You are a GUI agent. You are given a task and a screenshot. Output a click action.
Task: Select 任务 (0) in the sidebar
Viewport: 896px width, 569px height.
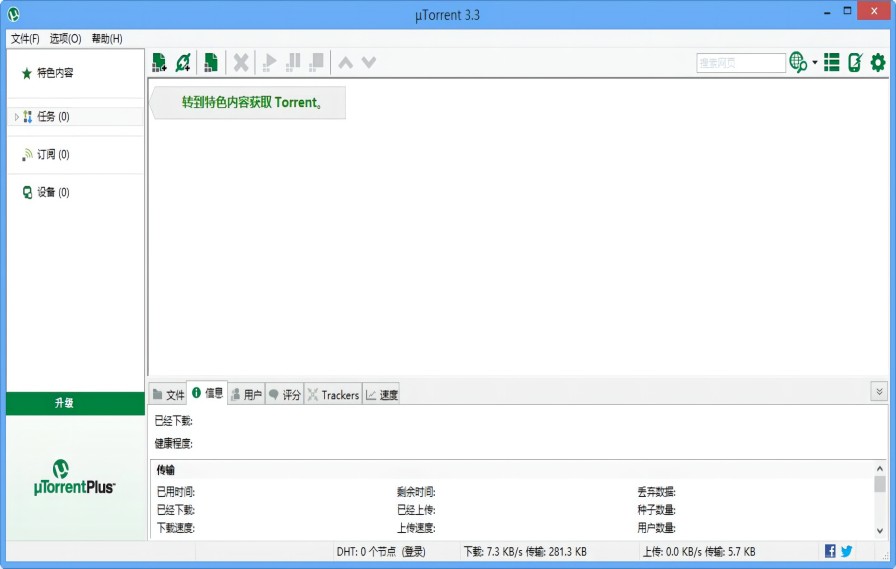click(53, 117)
